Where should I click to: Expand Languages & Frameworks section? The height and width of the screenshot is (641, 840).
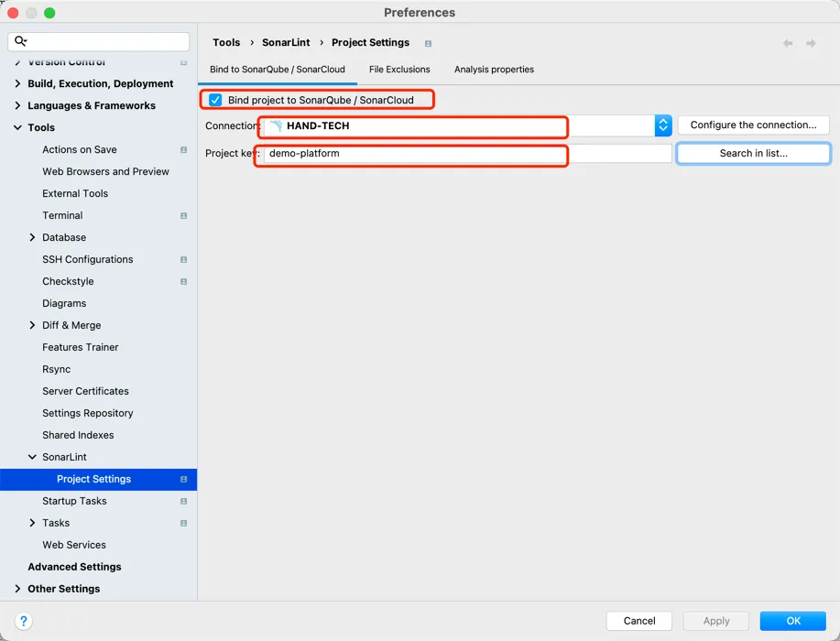[17, 105]
